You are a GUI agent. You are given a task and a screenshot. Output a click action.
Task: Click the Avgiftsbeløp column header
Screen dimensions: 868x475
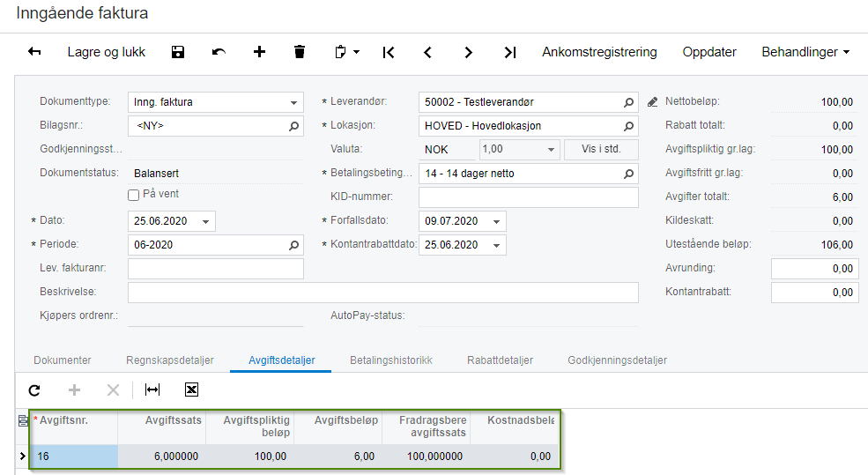point(338,427)
